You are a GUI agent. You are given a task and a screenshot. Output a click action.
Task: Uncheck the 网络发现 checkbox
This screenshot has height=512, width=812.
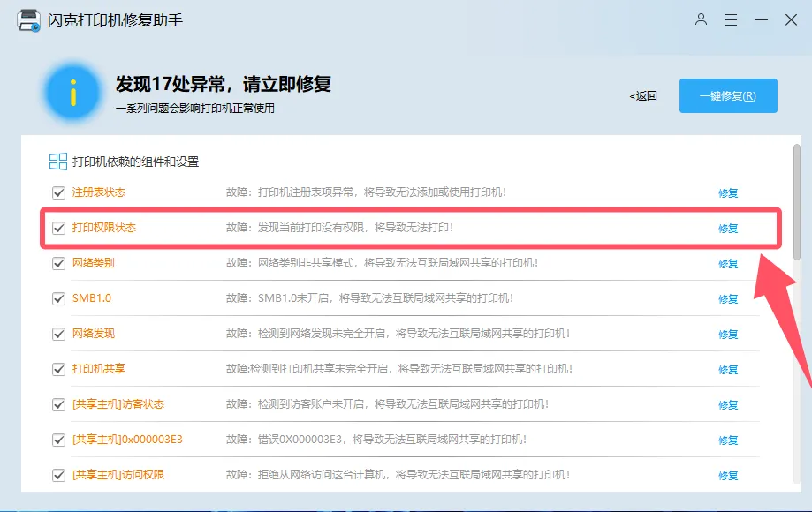click(x=58, y=334)
